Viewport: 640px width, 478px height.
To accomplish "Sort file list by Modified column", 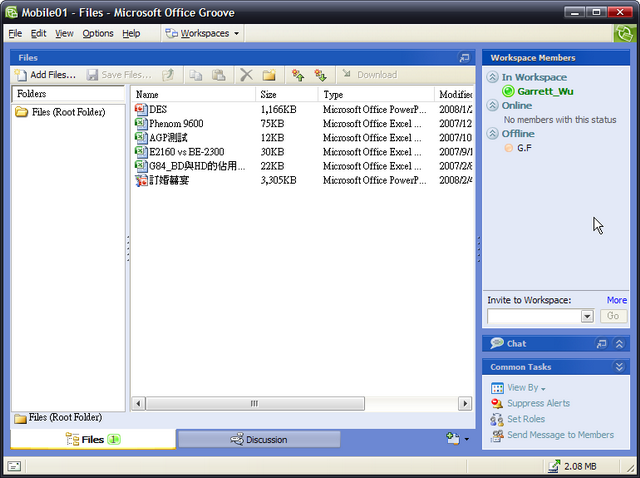I will 454,94.
